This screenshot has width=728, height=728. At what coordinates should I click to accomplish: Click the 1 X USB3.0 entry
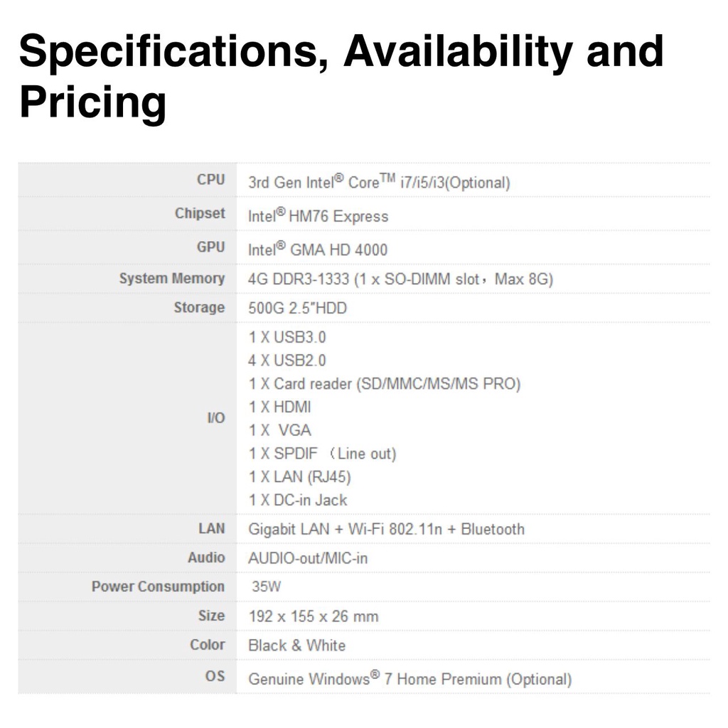click(287, 337)
